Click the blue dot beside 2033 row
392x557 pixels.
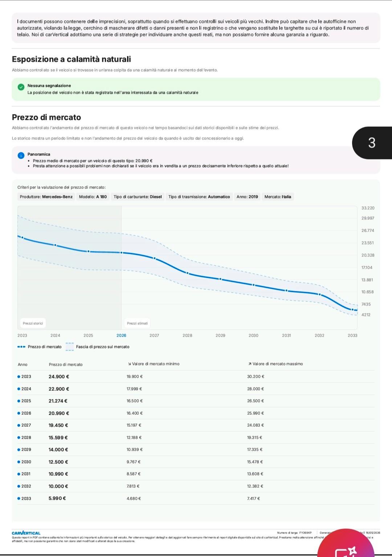[x=19, y=499]
